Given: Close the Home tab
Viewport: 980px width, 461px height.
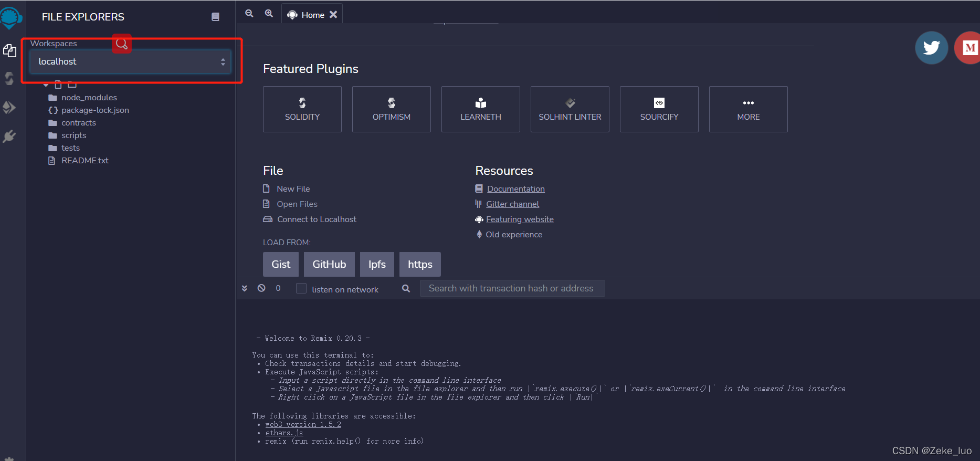Looking at the screenshot, I should pos(333,15).
